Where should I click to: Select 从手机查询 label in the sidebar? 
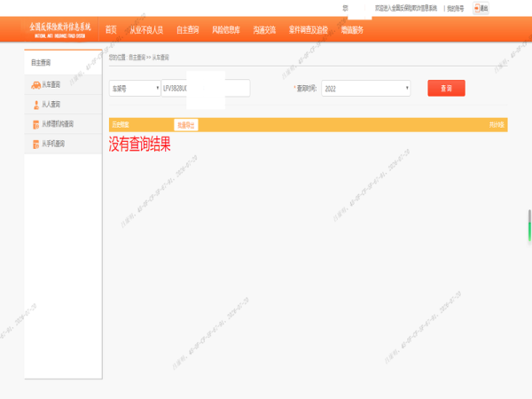coord(53,144)
